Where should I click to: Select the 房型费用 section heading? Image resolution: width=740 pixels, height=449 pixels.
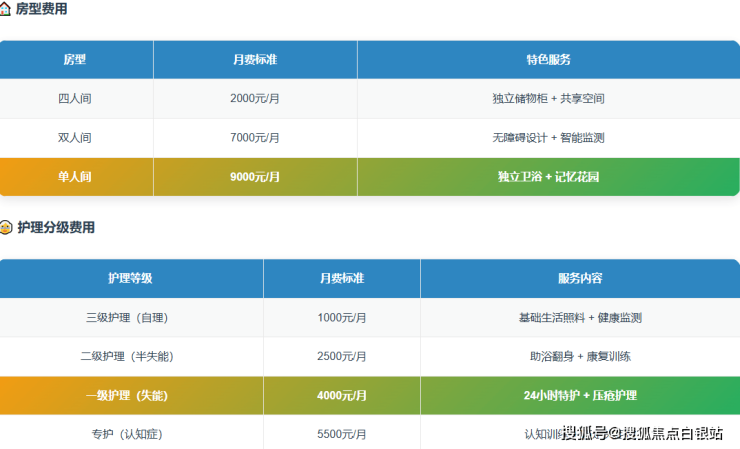(x=42, y=9)
